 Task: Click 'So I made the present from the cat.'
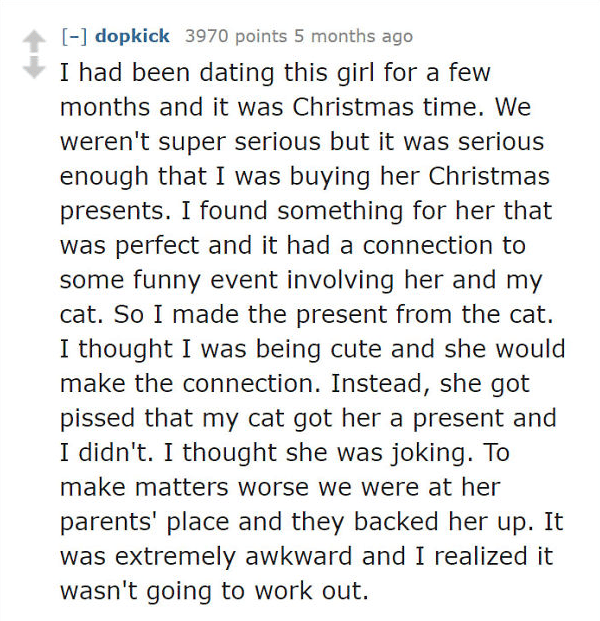click(x=333, y=314)
